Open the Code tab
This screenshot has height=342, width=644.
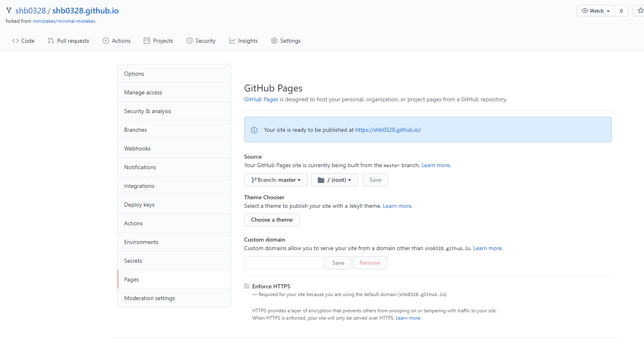pos(23,41)
